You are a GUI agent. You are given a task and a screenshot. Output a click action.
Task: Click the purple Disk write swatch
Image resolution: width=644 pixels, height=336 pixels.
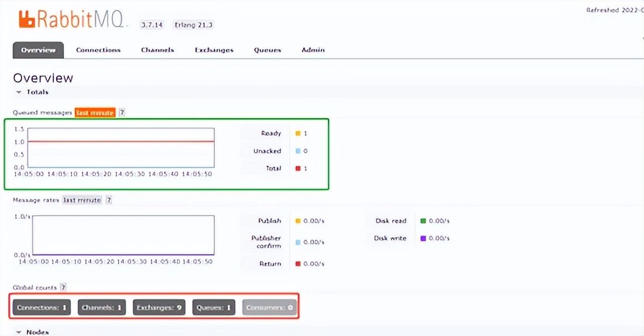point(423,238)
